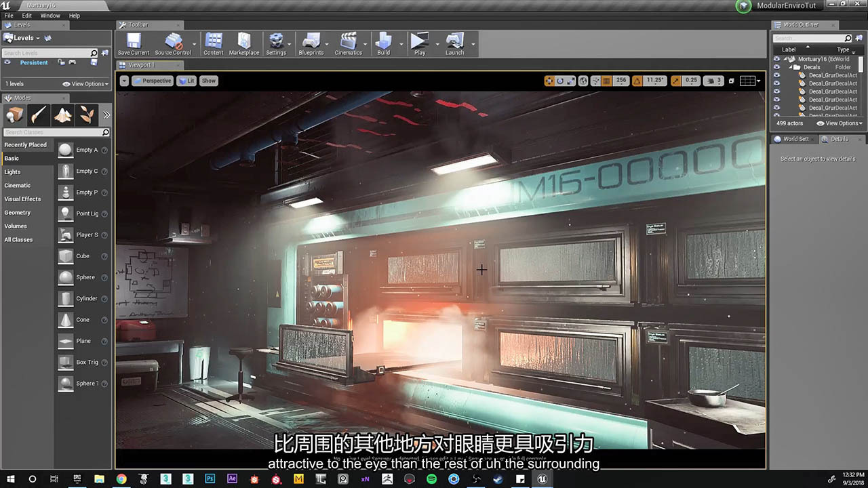The height and width of the screenshot is (488, 868).
Task: Expand more modes with the chevron
Action: pos(106,115)
